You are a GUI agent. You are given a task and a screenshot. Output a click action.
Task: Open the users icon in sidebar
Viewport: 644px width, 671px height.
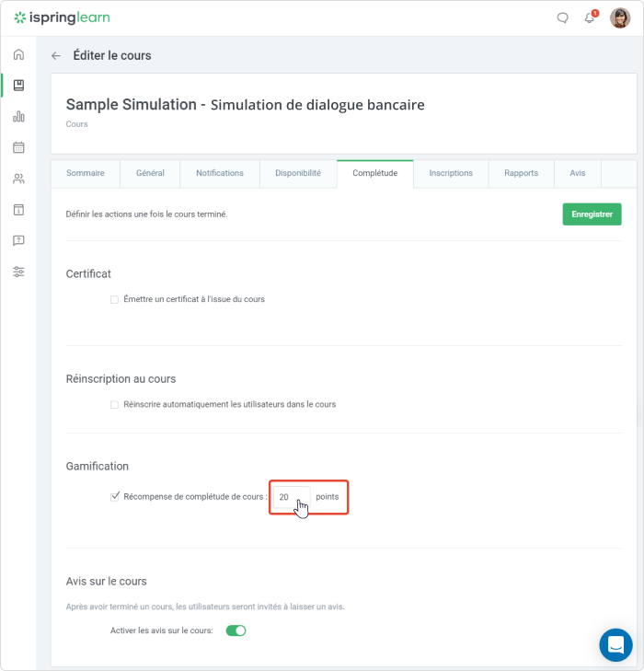[18, 179]
